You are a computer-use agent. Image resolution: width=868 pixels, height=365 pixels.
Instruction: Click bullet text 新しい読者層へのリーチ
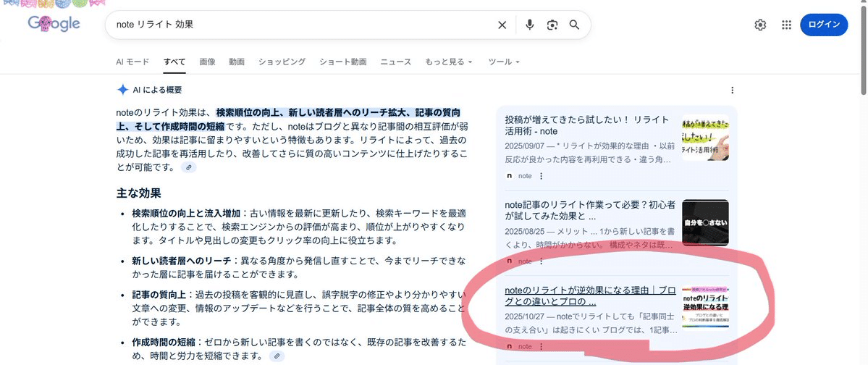182,260
